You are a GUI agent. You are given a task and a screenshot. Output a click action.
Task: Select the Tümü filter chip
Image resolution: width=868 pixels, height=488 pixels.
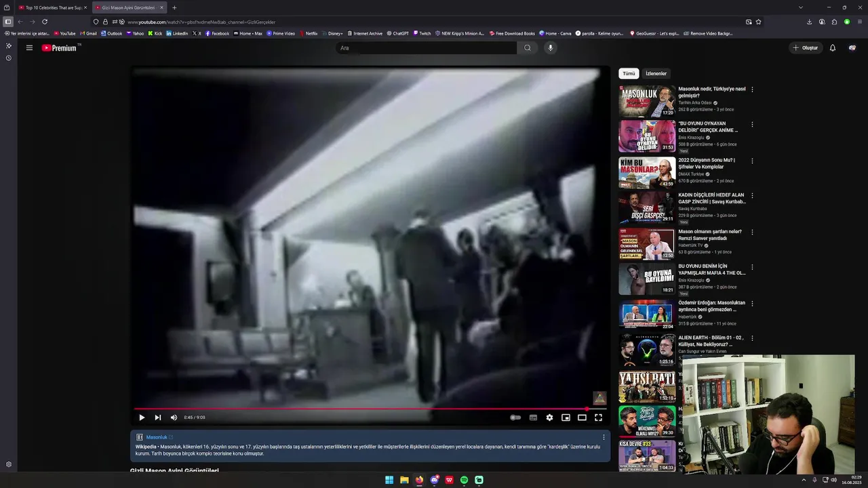[x=629, y=73]
